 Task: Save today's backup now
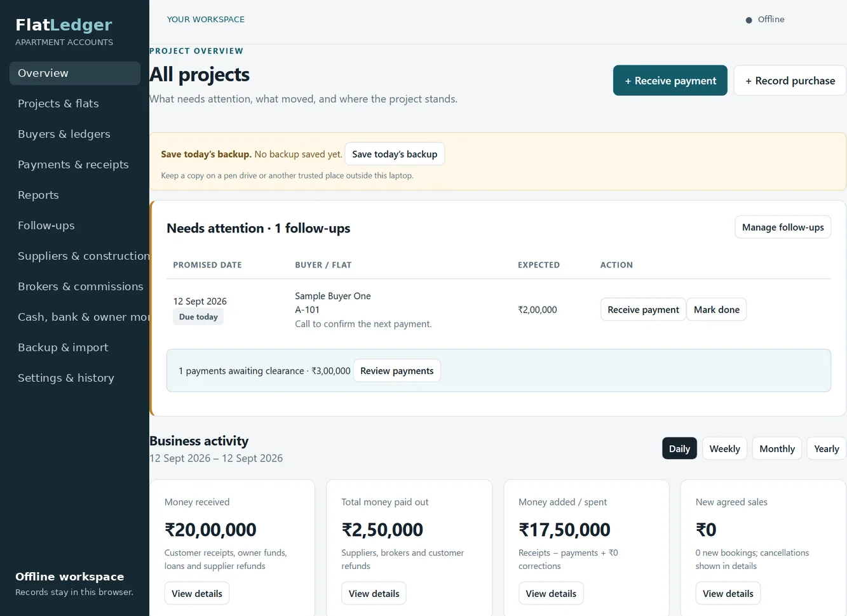click(395, 154)
